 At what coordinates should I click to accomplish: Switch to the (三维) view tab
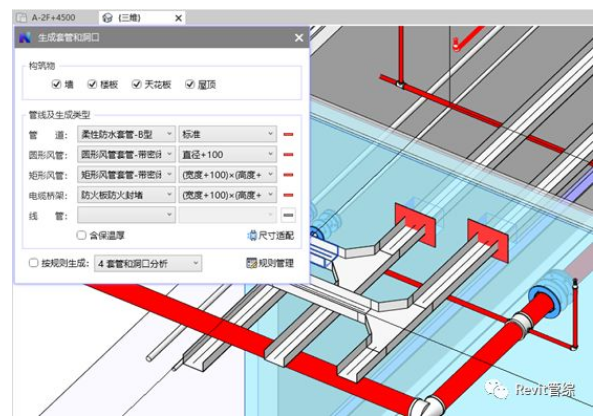click(142, 18)
